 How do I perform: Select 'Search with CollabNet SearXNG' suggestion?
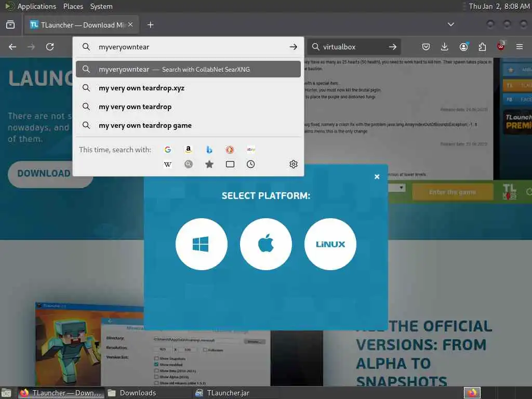click(x=188, y=69)
